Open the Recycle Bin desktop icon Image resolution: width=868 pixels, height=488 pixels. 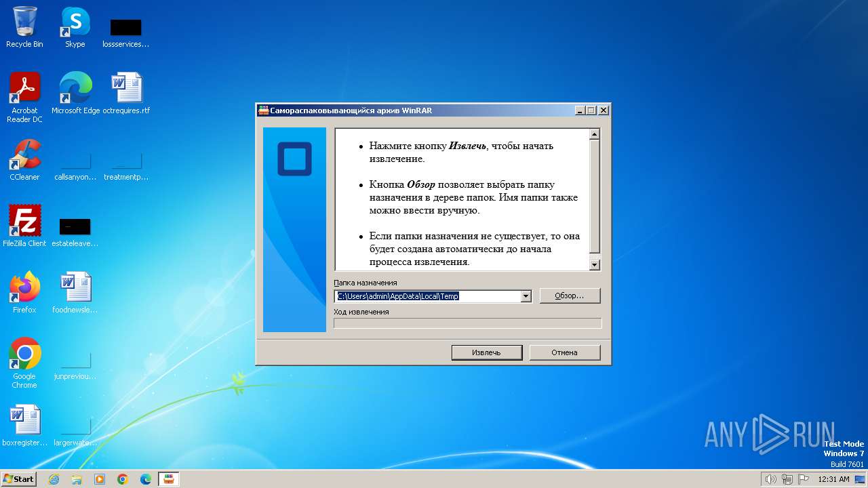[x=24, y=27]
